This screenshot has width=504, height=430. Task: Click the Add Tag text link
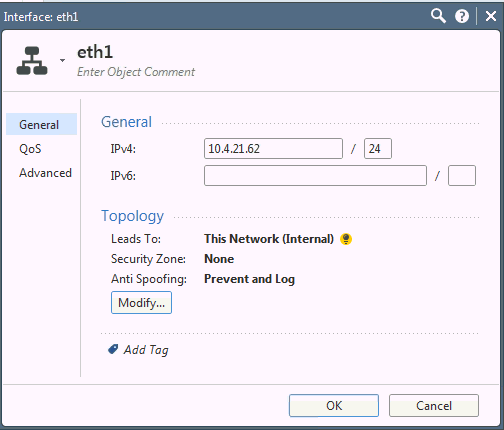pyautogui.click(x=146, y=350)
